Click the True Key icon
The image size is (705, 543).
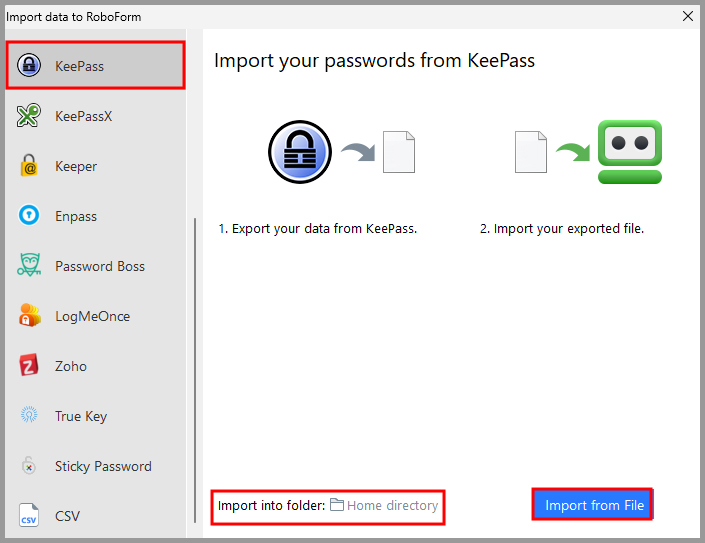[x=29, y=416]
